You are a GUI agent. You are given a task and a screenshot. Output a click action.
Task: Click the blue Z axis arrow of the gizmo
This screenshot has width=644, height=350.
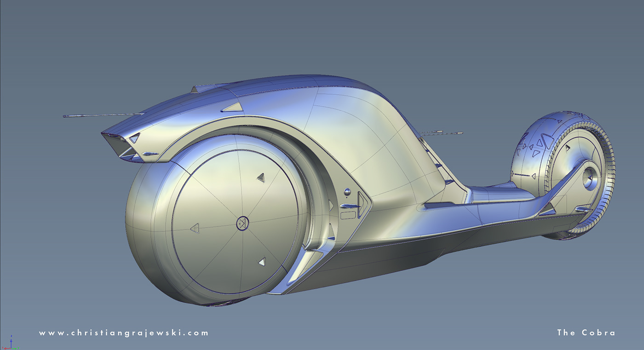[x=11, y=341]
